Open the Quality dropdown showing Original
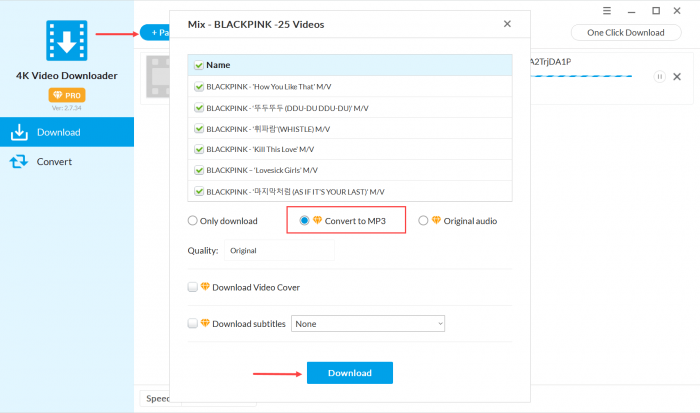This screenshot has width=700, height=413. (x=280, y=251)
